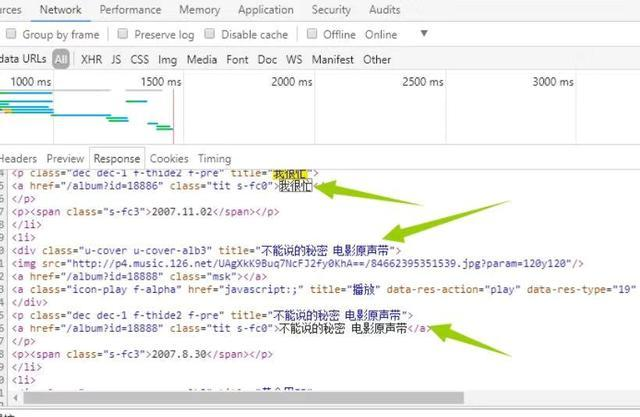
Task: Click the u-cover-alb3 div line
Action: point(206,251)
